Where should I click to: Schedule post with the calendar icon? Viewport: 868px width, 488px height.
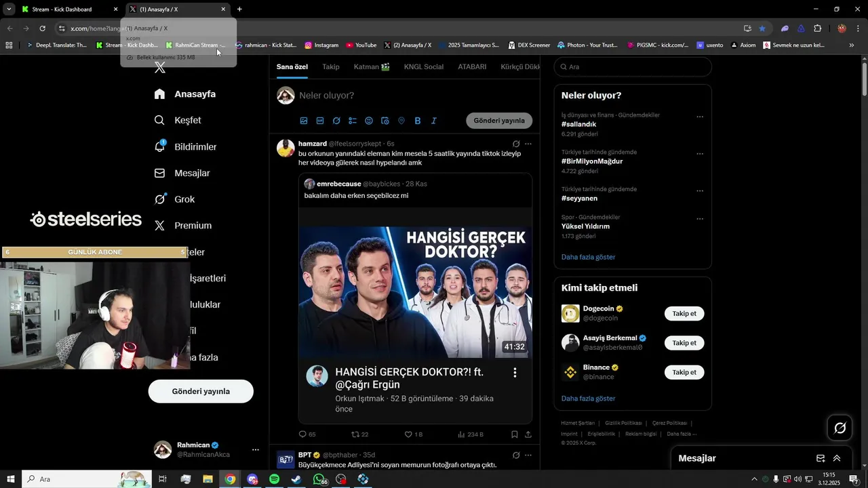click(x=385, y=121)
